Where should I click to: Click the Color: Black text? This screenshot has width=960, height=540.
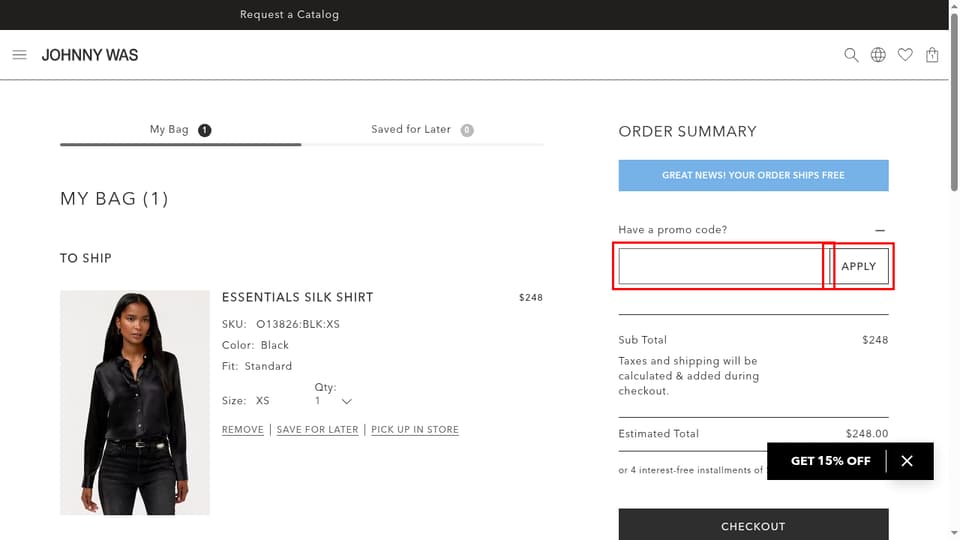pos(255,345)
